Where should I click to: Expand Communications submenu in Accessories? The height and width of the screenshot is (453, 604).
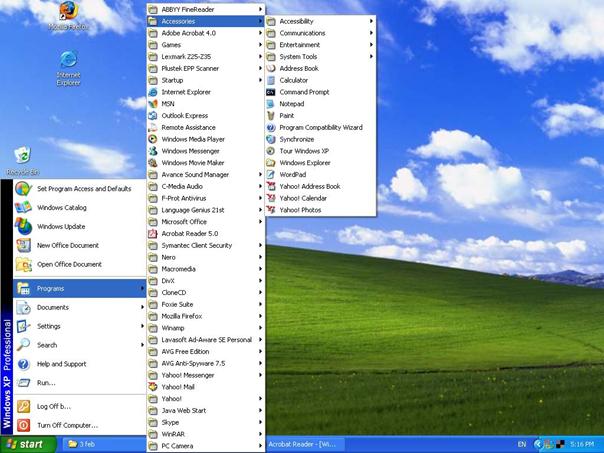302,33
